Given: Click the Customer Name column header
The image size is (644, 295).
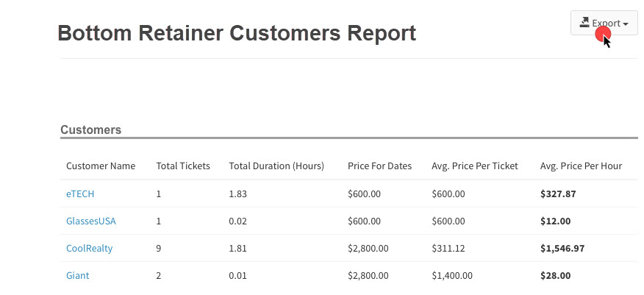Looking at the screenshot, I should pyautogui.click(x=101, y=166).
